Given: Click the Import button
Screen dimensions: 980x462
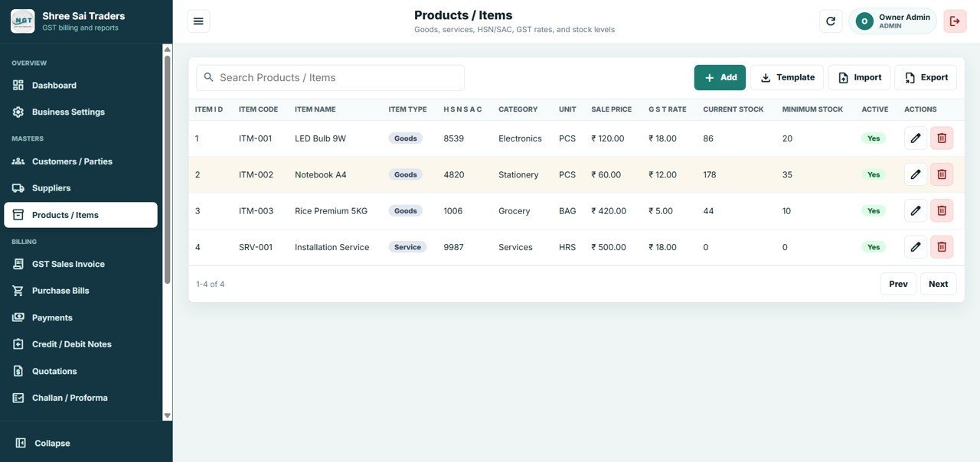Looking at the screenshot, I should click(859, 77).
